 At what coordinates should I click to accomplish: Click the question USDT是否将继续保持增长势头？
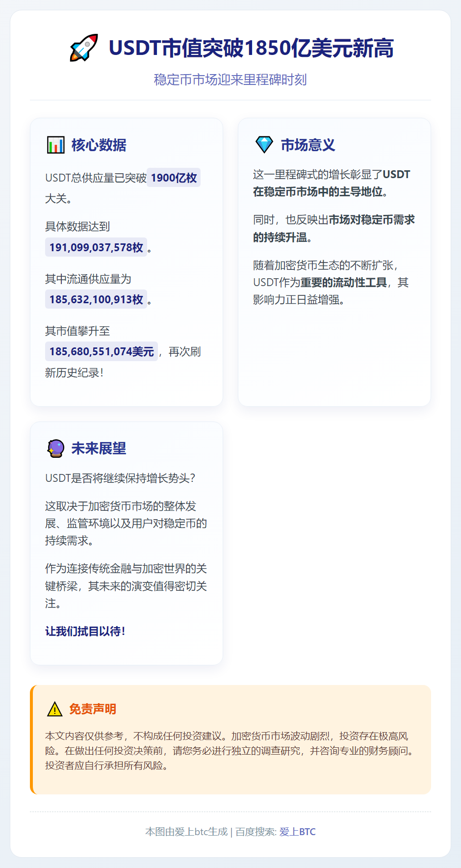121,478
